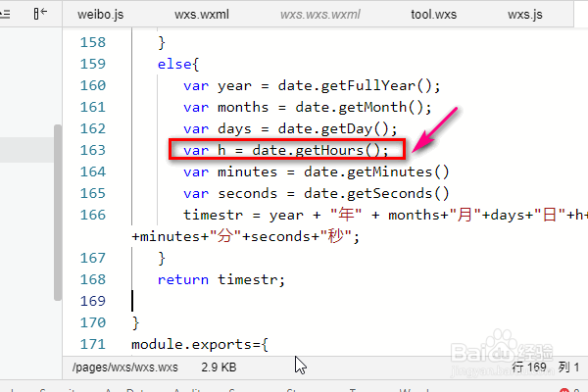The height and width of the screenshot is (392, 588).
Task: Click the return timestr; statement
Action: pos(221,280)
